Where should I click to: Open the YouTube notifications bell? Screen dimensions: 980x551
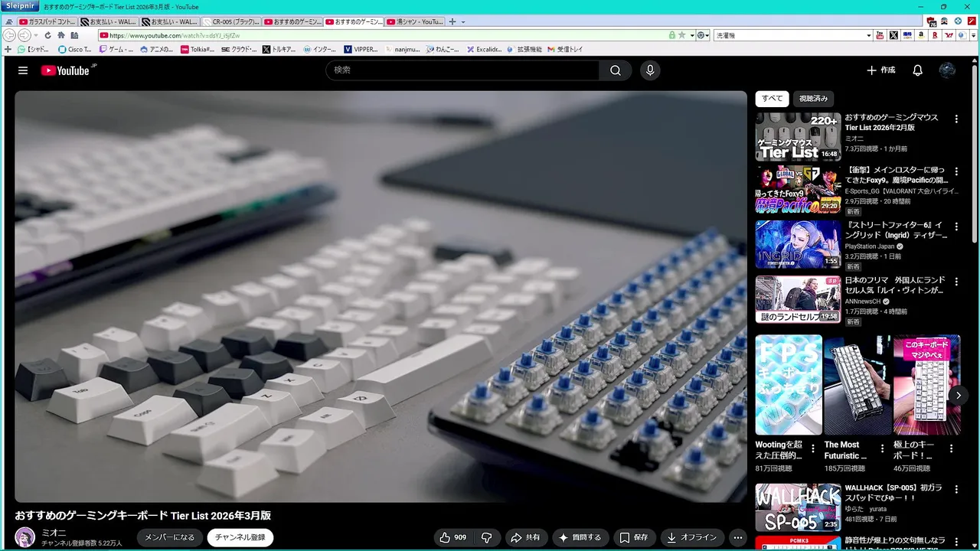click(x=917, y=70)
